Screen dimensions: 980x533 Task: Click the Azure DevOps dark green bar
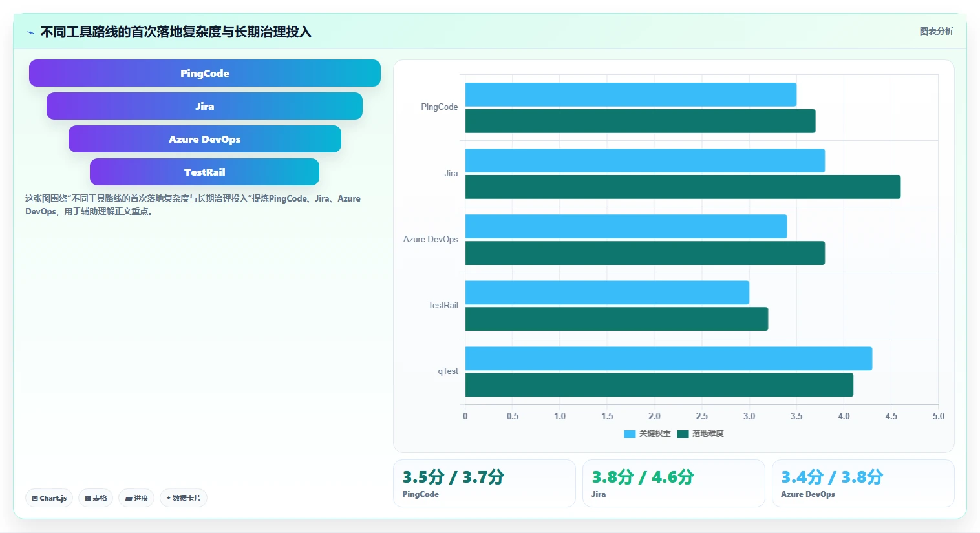pyautogui.click(x=645, y=253)
